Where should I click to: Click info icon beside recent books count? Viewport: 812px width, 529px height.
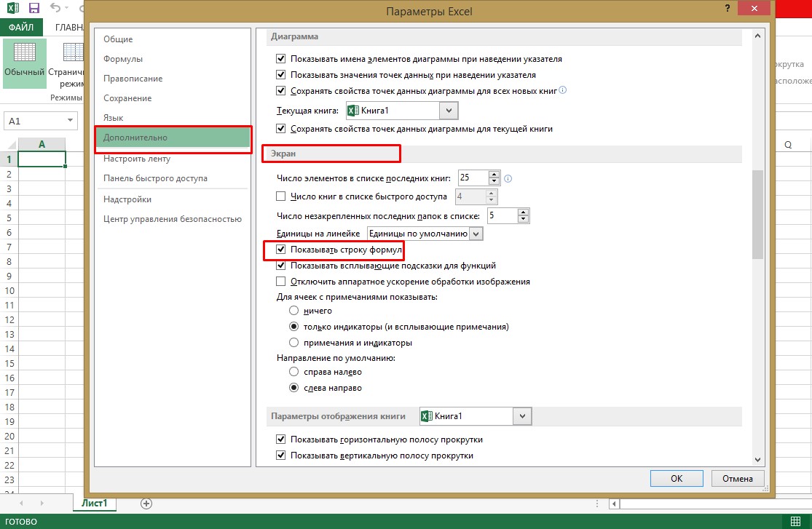coord(508,178)
